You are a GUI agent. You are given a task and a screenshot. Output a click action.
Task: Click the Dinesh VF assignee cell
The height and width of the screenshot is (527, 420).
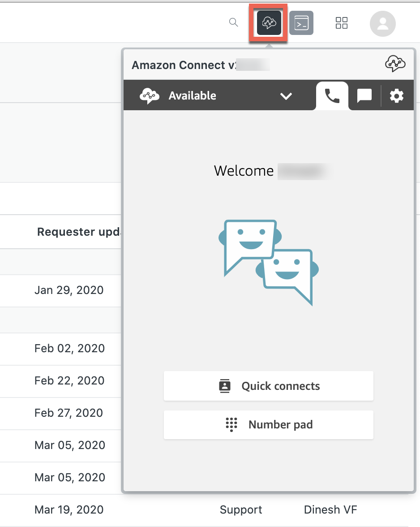[330, 510]
